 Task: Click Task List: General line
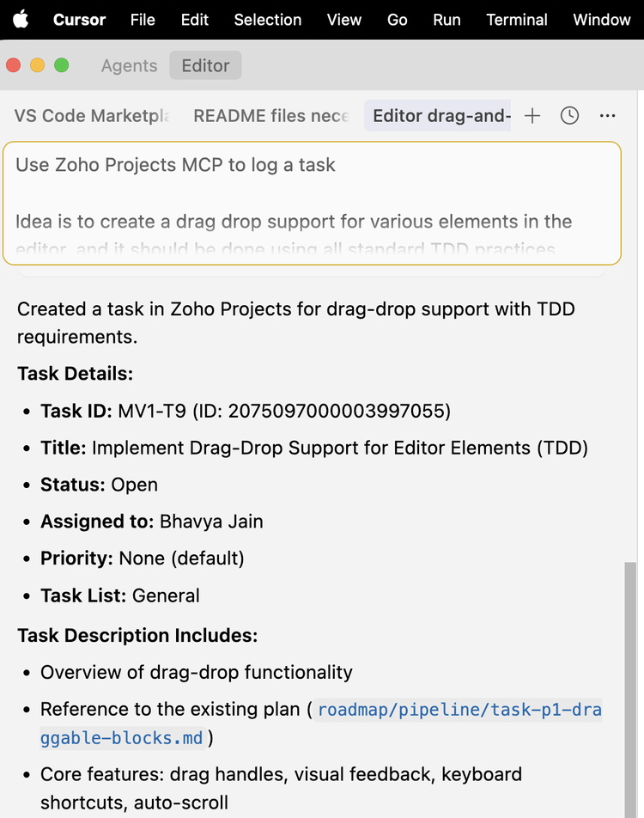pos(120,595)
